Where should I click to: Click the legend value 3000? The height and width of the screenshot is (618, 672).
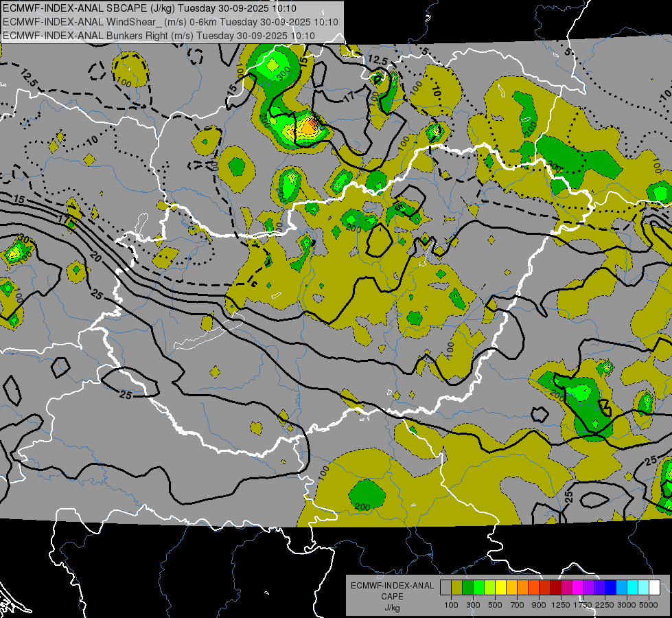627,605
